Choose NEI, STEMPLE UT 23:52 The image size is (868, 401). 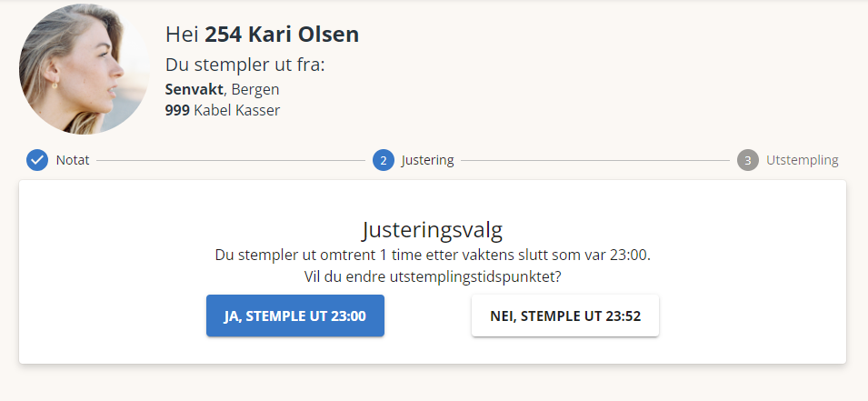(x=565, y=316)
